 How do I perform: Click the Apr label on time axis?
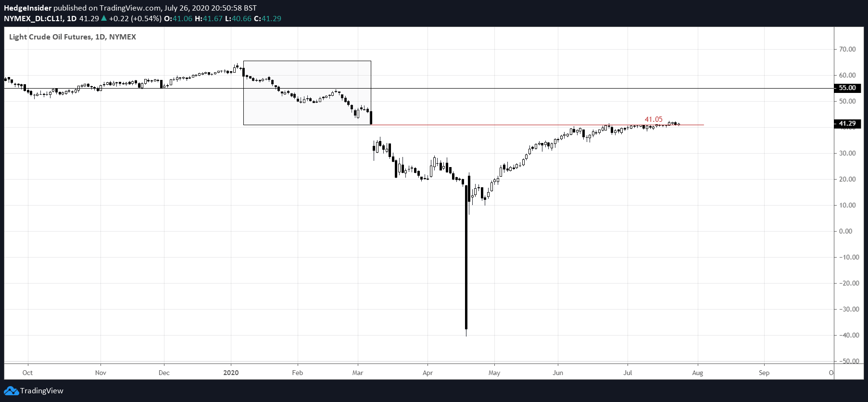point(428,373)
